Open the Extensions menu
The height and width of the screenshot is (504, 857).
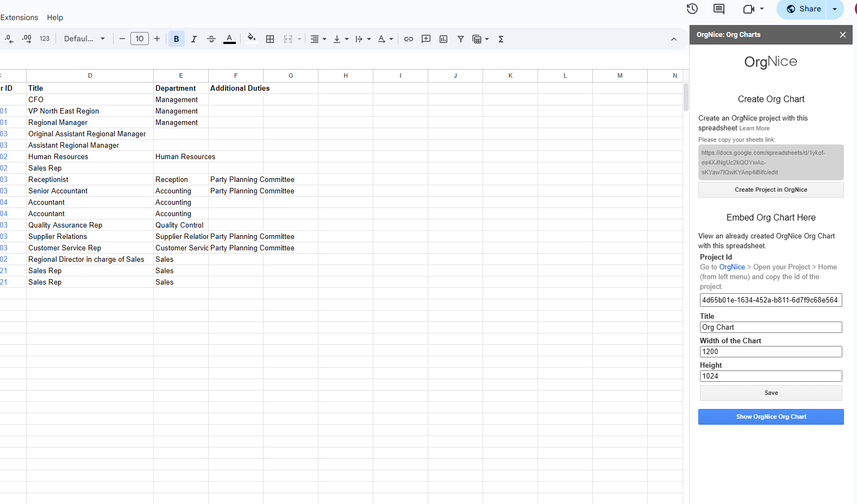click(19, 17)
